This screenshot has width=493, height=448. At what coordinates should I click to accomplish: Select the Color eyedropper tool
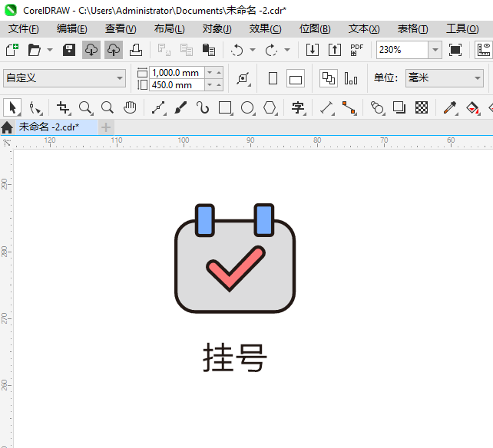coord(450,107)
